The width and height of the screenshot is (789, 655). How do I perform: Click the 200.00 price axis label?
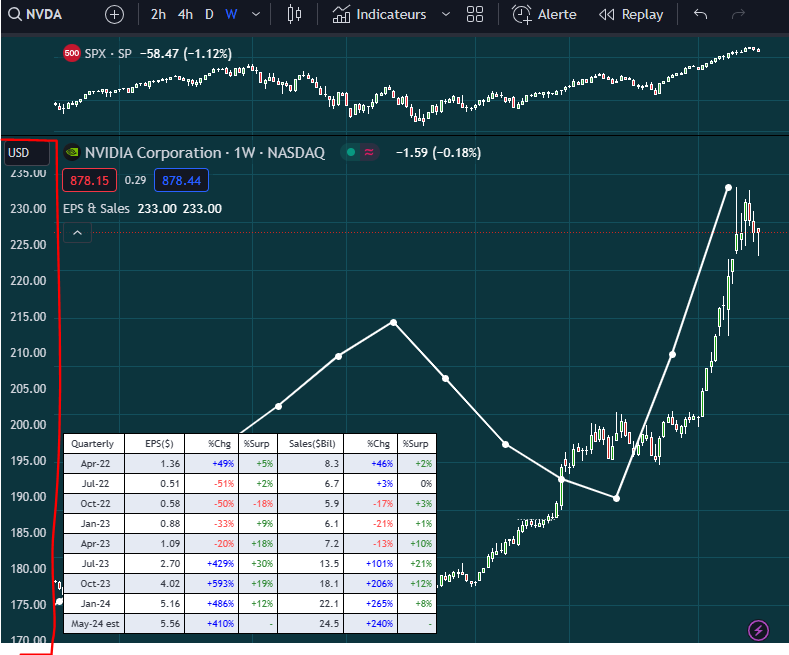click(x=28, y=425)
